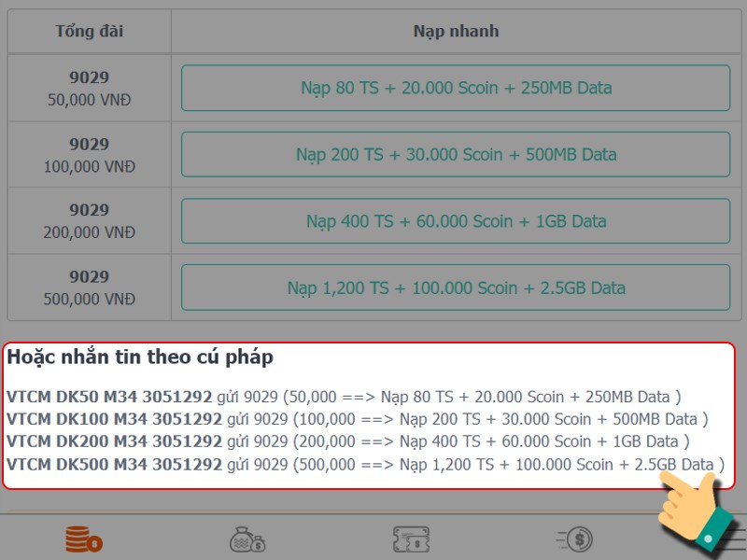Select Nạp 400 TS + 60.000 Scoin package
Screen dimensions: 747x560
coord(456,221)
